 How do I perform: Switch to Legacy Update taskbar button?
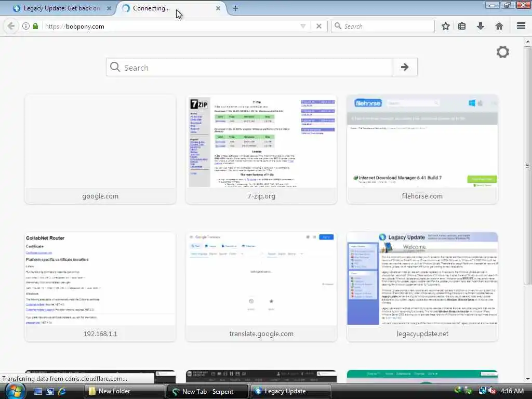pos(291,391)
